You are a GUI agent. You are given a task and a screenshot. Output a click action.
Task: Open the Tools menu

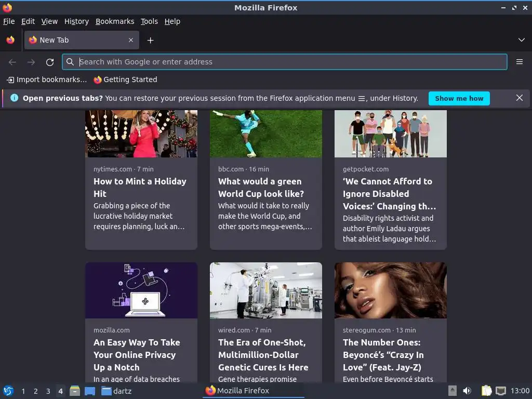[x=149, y=21]
